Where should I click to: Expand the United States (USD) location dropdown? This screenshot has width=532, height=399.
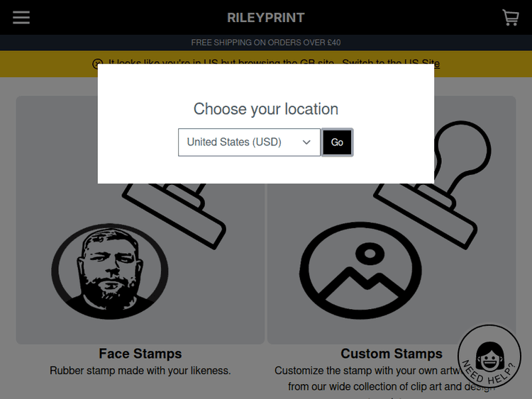249,142
